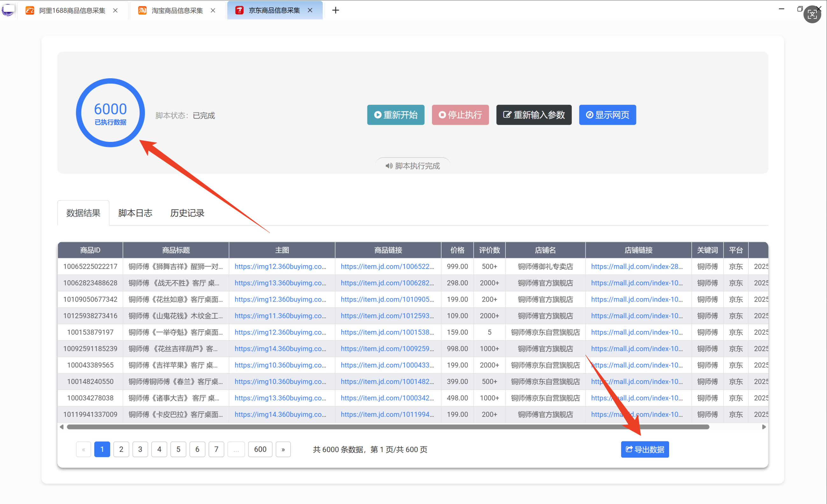Open main image link for 狮舞吉祥 row

[280, 266]
